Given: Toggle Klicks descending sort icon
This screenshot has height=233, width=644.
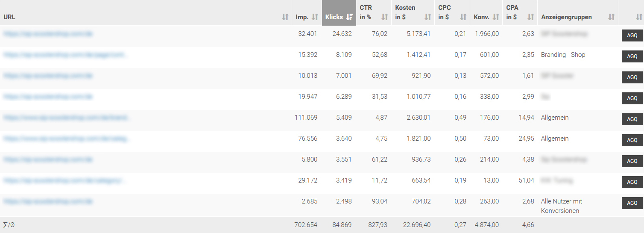Looking at the screenshot, I should pyautogui.click(x=349, y=17).
